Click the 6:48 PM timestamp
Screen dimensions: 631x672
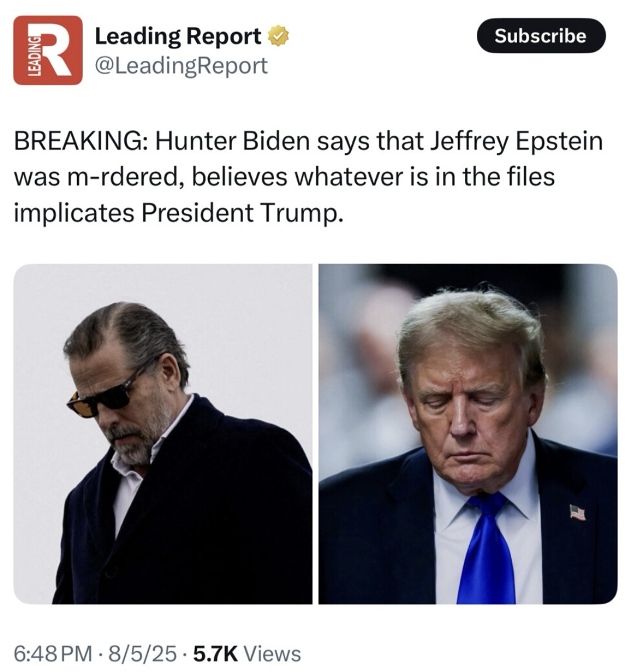tap(52, 653)
